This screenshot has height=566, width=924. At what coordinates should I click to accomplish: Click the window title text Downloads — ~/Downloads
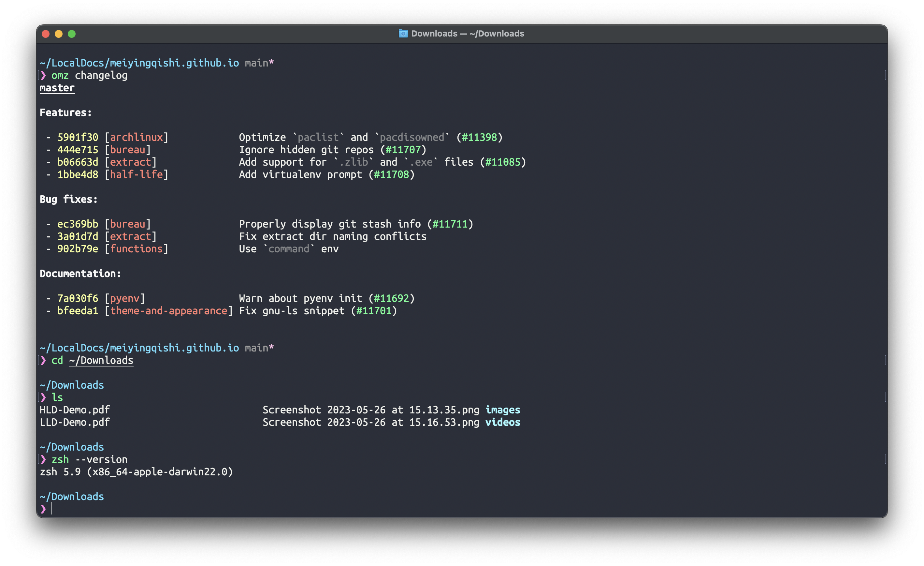[x=467, y=34]
